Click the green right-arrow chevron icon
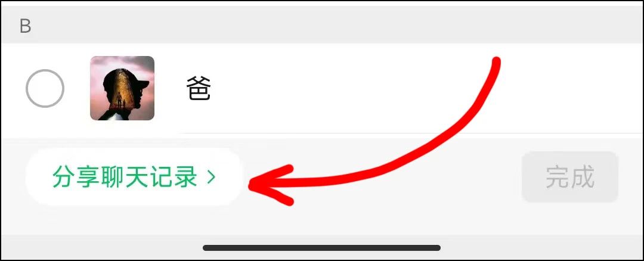 (211, 177)
